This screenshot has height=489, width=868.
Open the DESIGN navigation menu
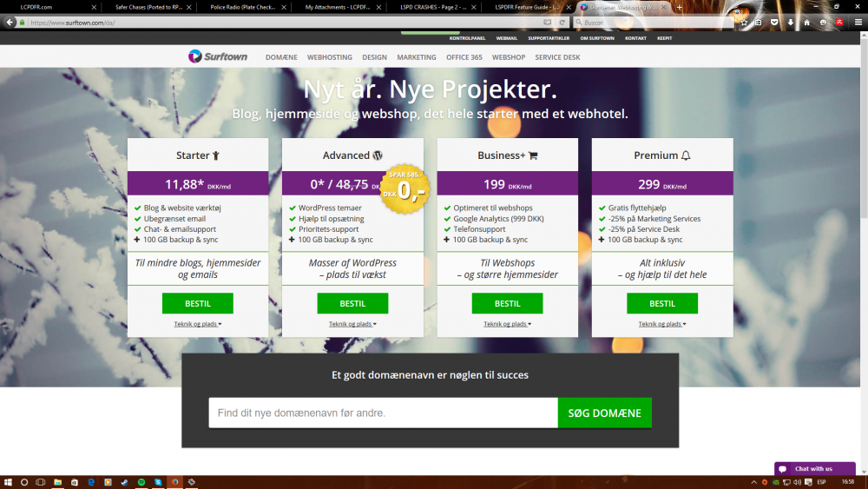pos(374,57)
